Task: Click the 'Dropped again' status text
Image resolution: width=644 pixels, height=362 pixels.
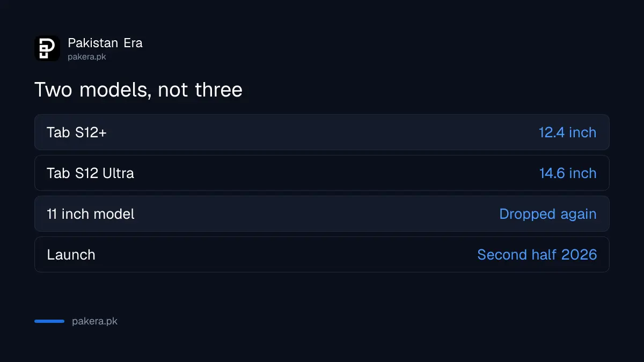Action: point(548,214)
